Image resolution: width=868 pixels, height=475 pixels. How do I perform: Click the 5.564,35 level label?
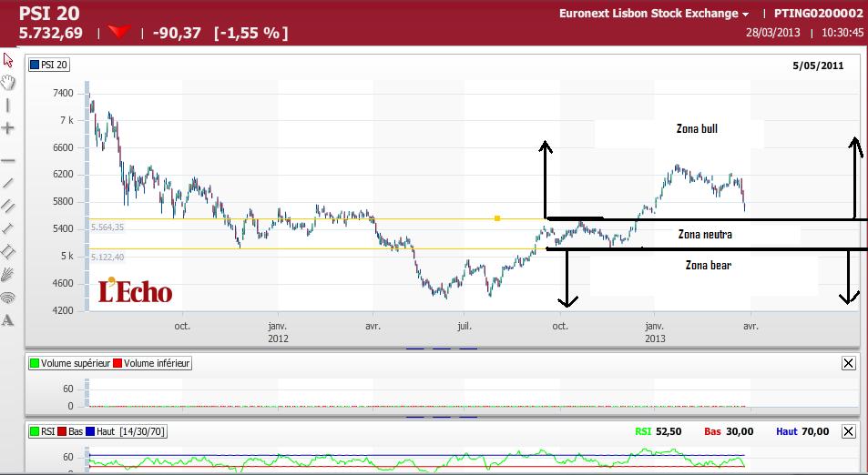tap(107, 227)
